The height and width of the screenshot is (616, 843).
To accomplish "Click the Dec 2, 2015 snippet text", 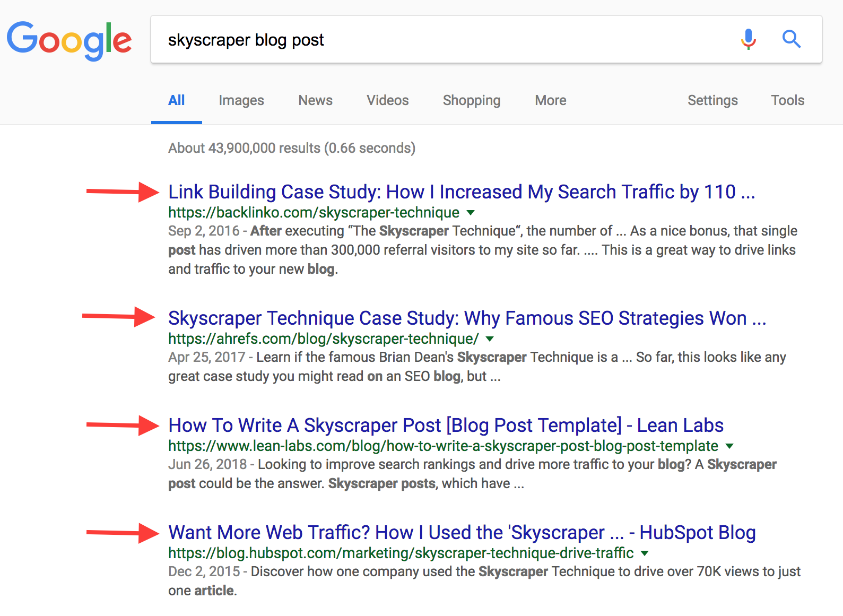I will [x=484, y=581].
